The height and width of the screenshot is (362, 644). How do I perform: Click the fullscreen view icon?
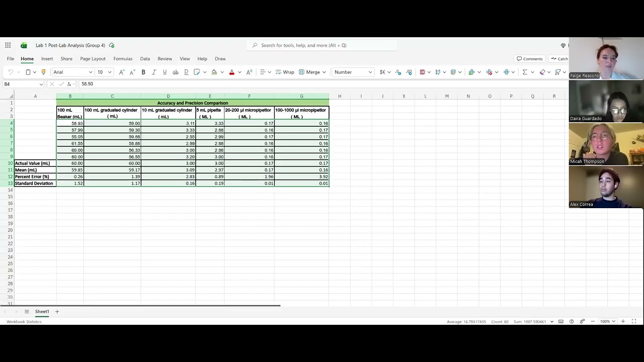point(634,322)
